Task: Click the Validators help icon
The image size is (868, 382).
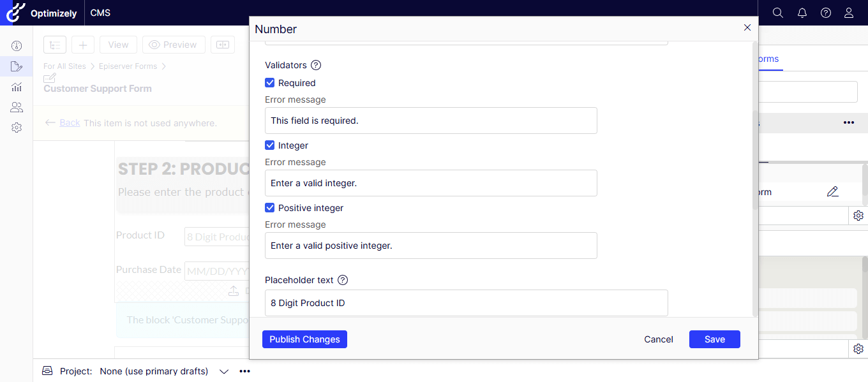Action: pyautogui.click(x=316, y=65)
